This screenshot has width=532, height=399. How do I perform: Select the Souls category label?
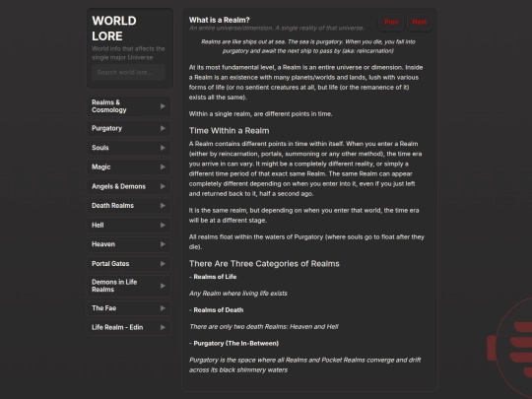pos(100,148)
